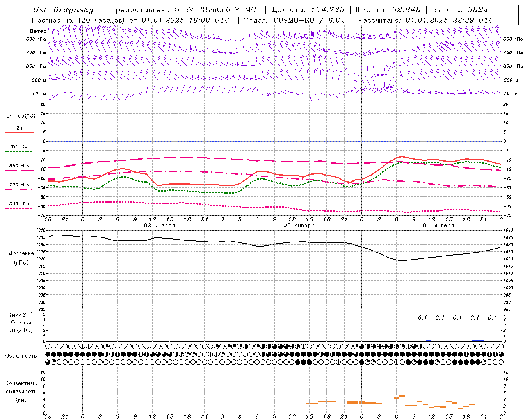Click the 700 гПа temperature legend entry

click(19, 185)
